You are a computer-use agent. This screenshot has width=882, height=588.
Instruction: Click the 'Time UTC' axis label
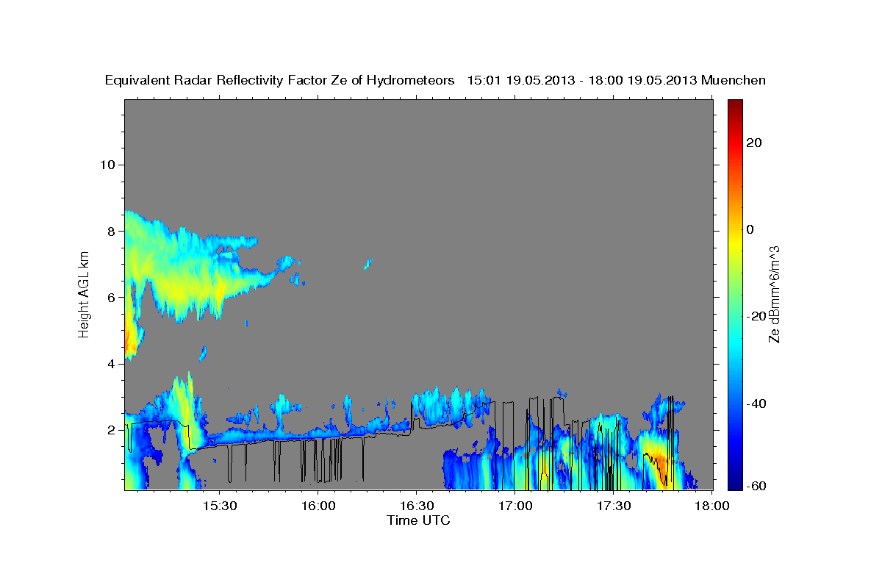pyautogui.click(x=418, y=520)
